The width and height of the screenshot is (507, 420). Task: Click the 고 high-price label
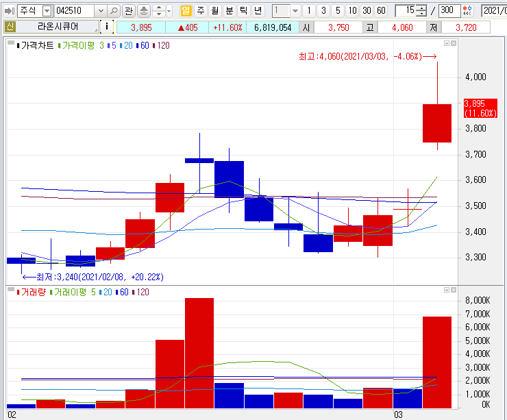point(370,27)
